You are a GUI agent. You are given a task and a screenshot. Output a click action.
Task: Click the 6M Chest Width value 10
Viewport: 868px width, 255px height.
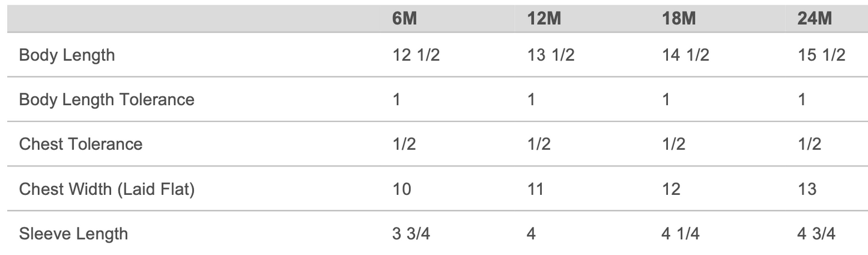point(402,189)
